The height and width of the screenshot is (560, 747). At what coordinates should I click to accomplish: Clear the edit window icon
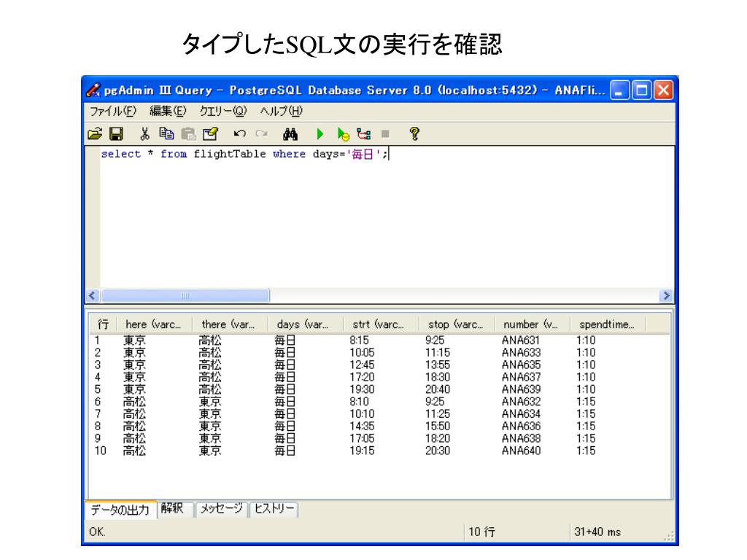tap(211, 134)
